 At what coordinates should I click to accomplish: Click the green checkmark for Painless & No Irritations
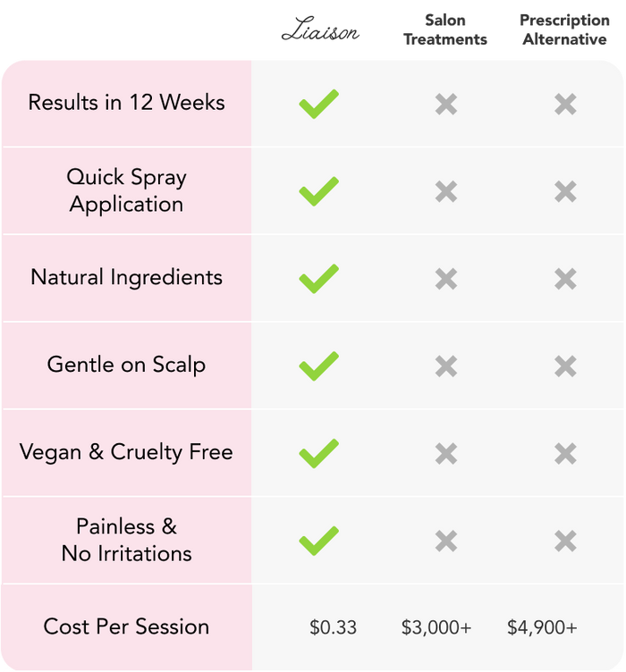(x=318, y=541)
